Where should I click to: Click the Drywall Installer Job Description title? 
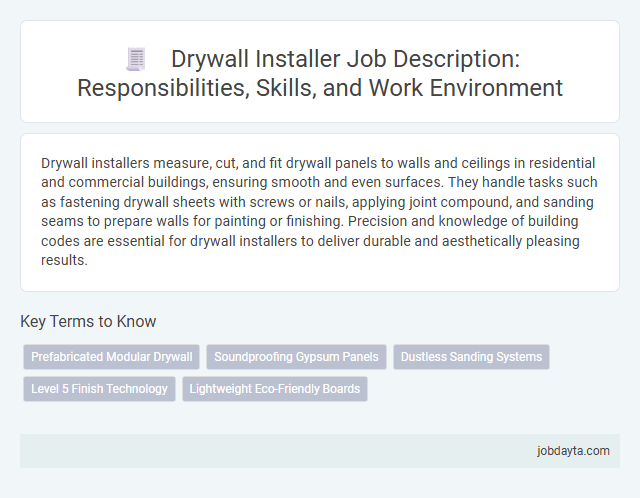coord(320,73)
